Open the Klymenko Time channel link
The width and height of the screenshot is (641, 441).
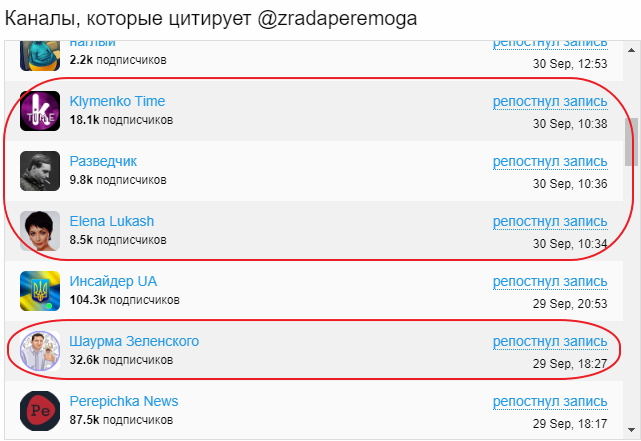coord(117,101)
